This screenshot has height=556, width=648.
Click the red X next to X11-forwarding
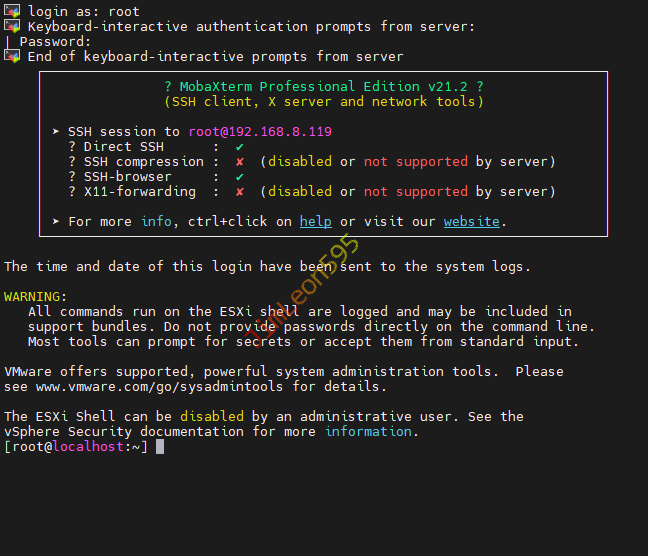(240, 192)
